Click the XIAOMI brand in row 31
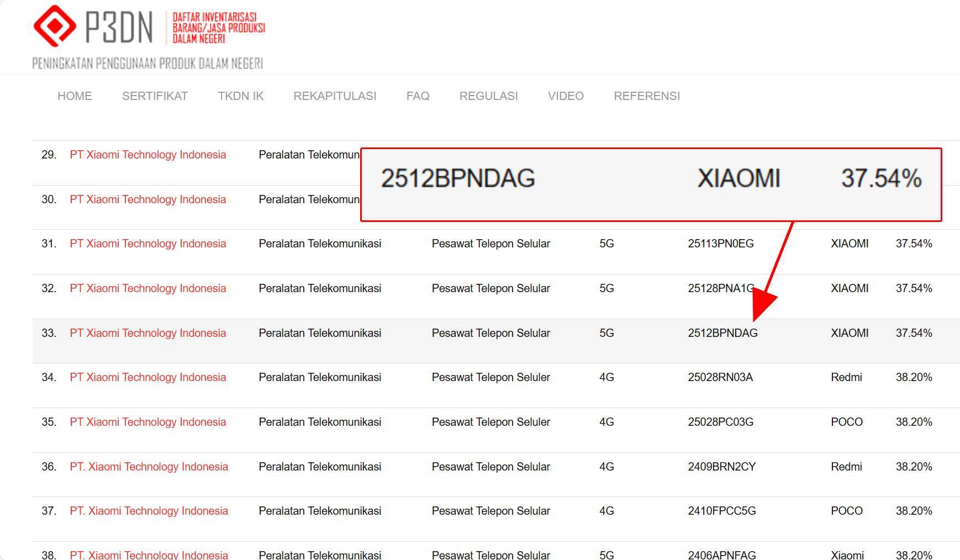Viewport: 960px width, 560px height. pyautogui.click(x=850, y=244)
